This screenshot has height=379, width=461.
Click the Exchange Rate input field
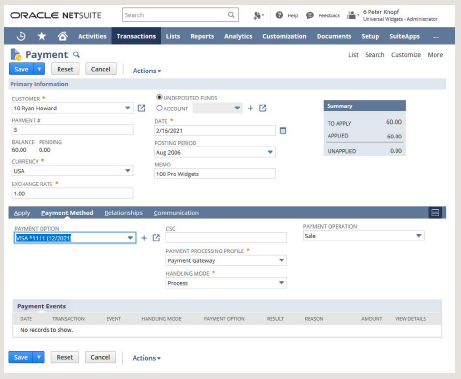[72, 193]
